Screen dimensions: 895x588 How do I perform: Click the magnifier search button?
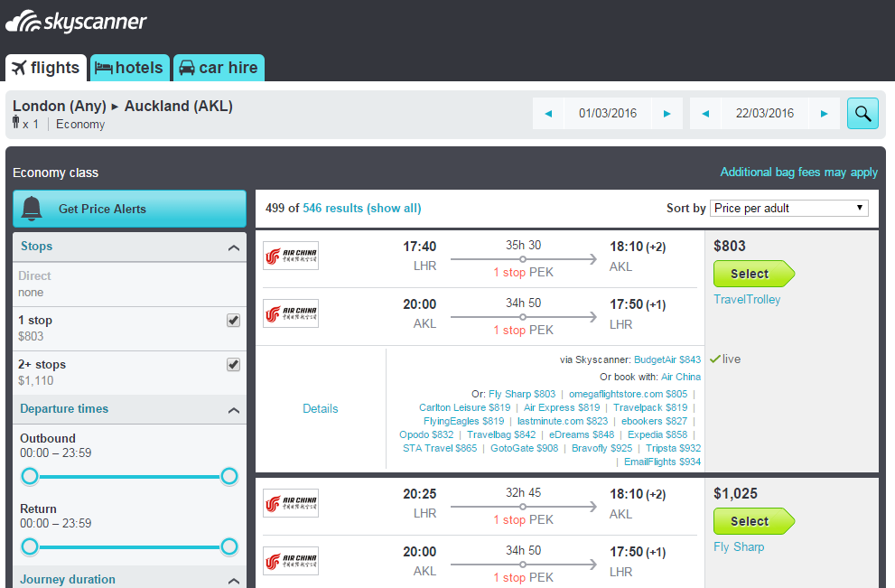tap(862, 113)
